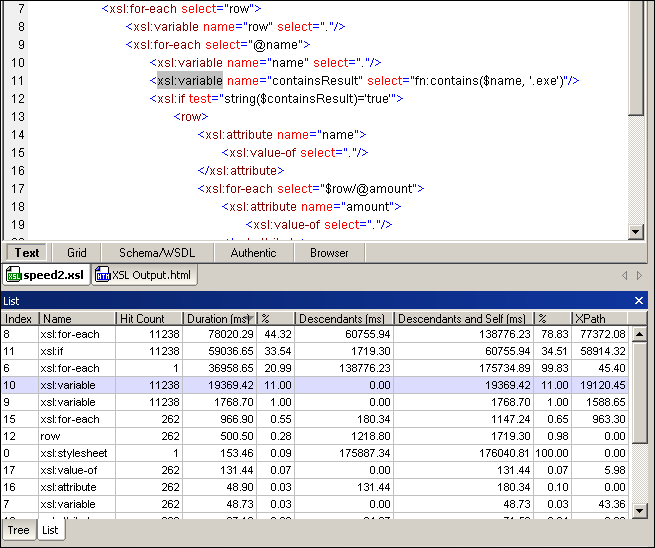This screenshot has width=655, height=548.
Task: Click the XSL Output.html file icon
Action: [x=102, y=275]
